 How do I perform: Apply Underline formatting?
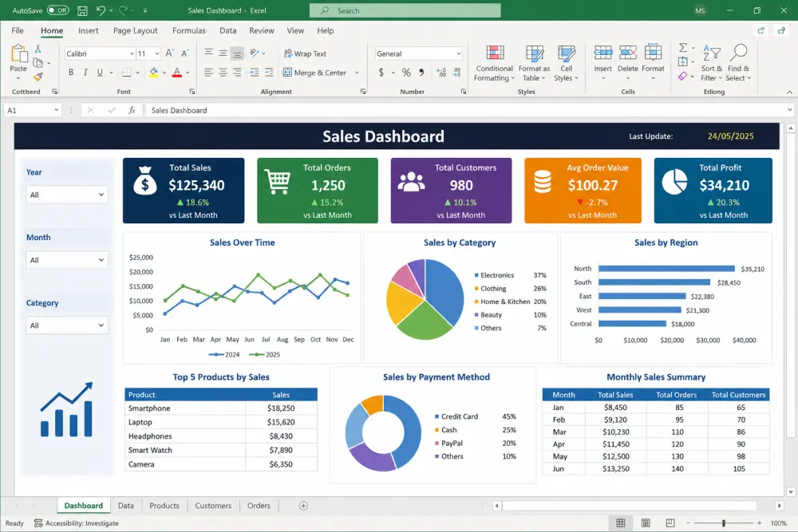tap(100, 73)
